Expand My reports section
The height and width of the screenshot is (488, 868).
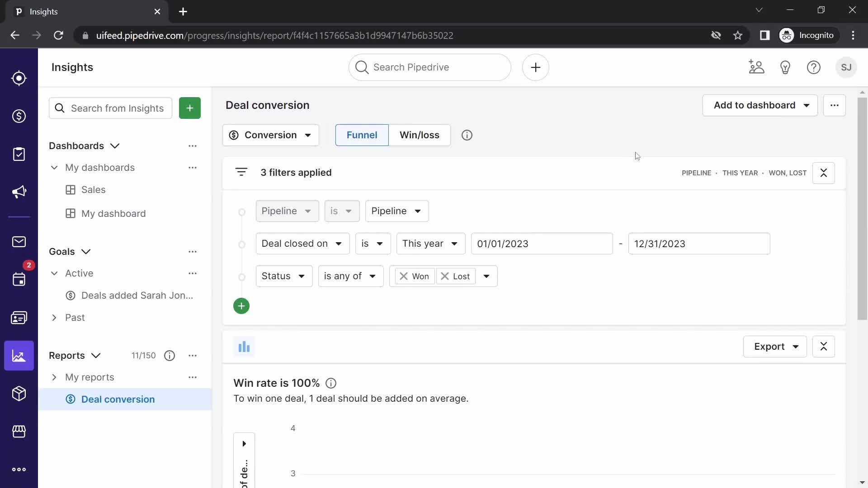[x=54, y=376]
